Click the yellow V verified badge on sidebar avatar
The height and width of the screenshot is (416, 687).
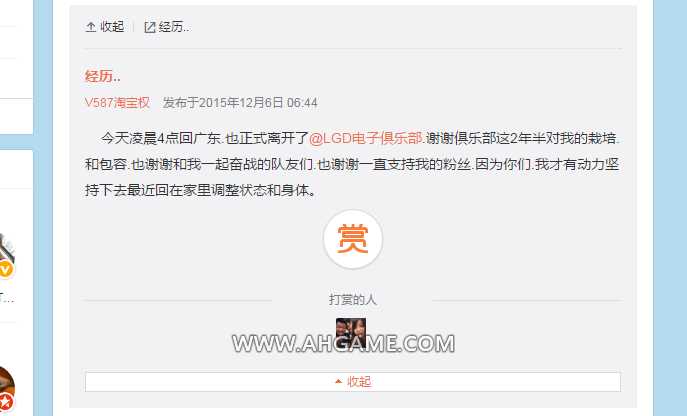pyautogui.click(x=5, y=269)
